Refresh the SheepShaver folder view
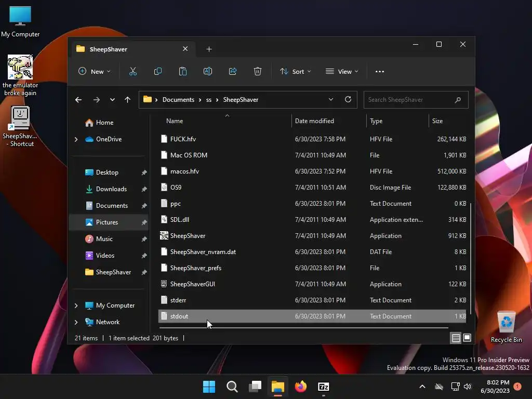 point(348,99)
